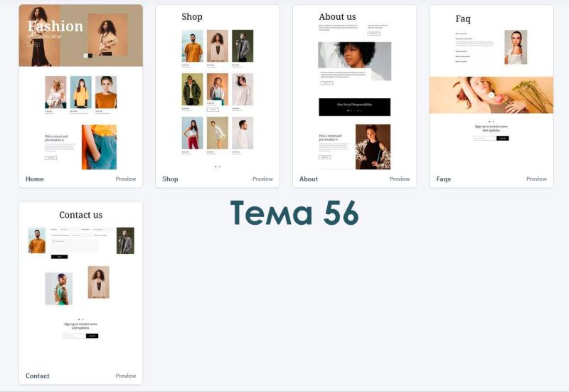Open Preview for the Contact template
The height and width of the screenshot is (392, 569).
pyautogui.click(x=126, y=376)
